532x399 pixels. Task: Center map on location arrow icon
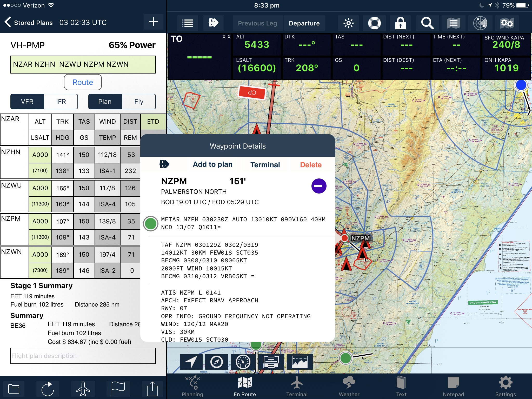[x=191, y=362]
